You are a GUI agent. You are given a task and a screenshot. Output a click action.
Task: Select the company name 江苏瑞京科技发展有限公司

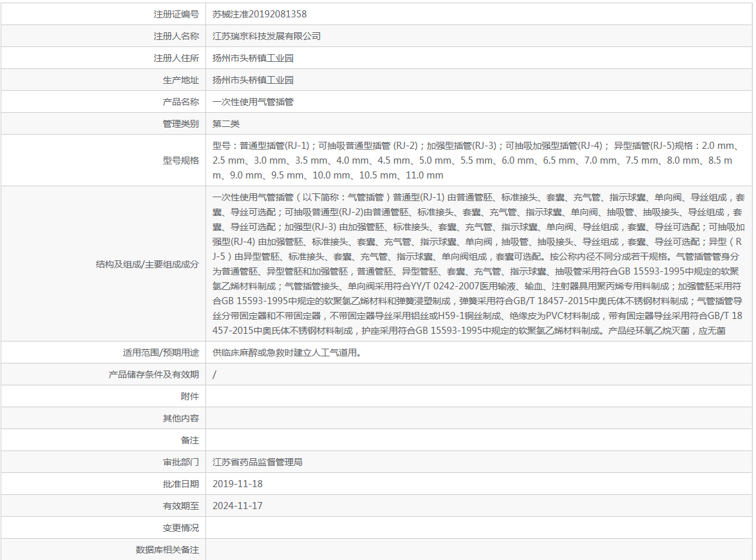(266, 35)
